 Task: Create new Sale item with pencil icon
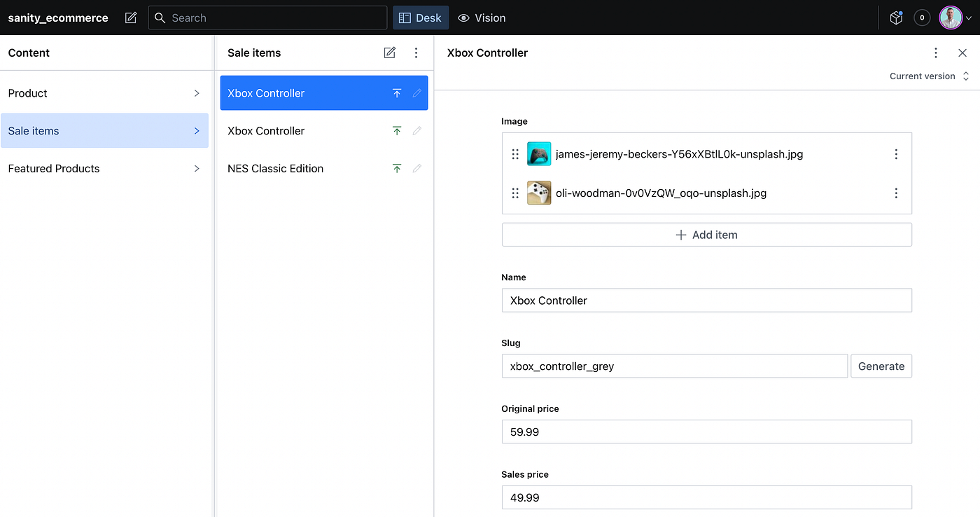[390, 53]
